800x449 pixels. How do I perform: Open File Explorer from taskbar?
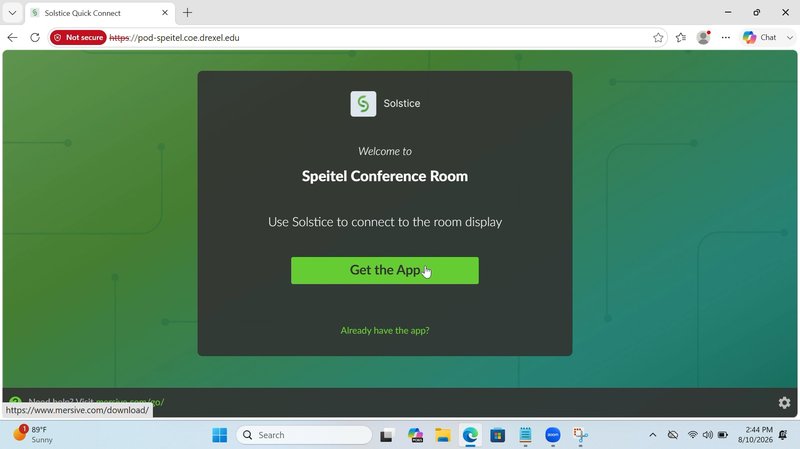(x=443, y=435)
